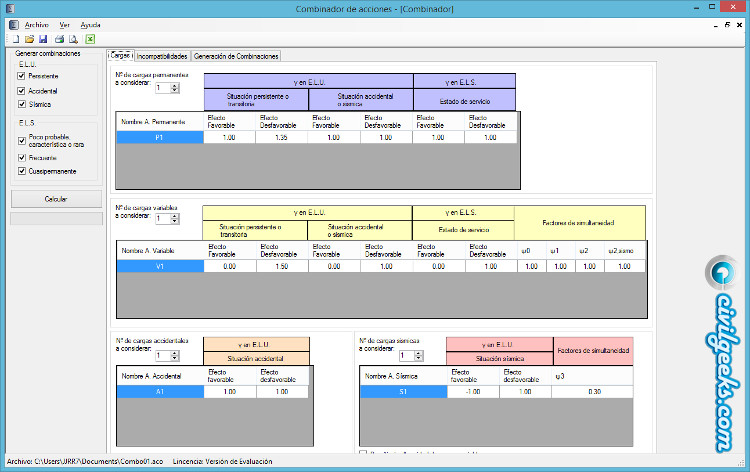The width and height of the screenshot is (750, 472).
Task: Click the permanent loads count spinner
Action: tap(175, 88)
